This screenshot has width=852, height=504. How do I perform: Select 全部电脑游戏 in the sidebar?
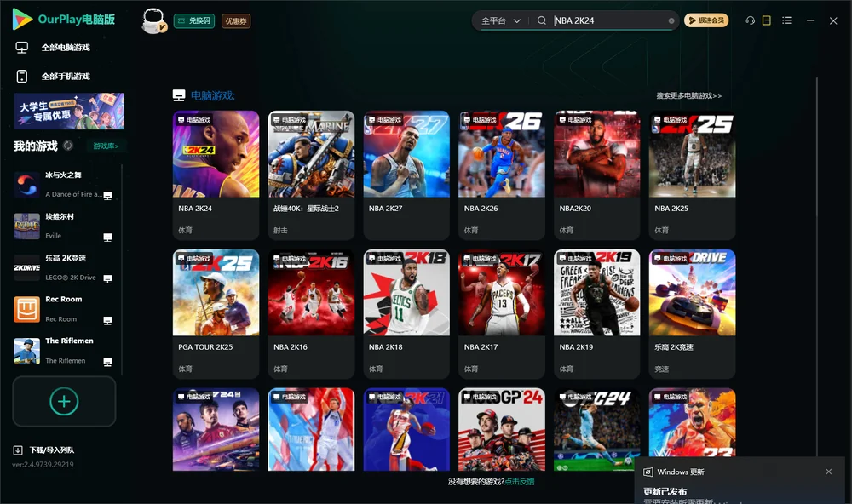(x=66, y=48)
